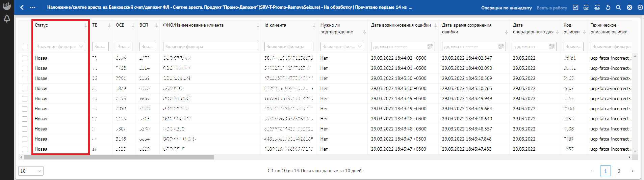The height and width of the screenshot is (180, 644).
Task: Check the first row's checkbox
Action: pos(25,58)
